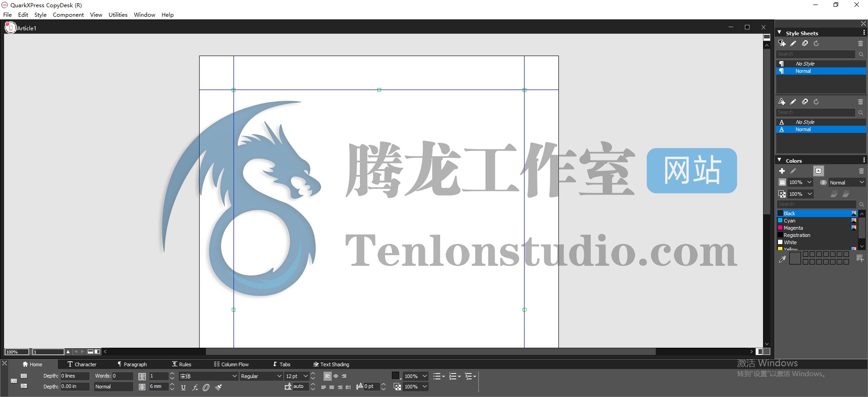Viewport: 868px width, 397px height.
Task: Open the Utilities menu
Action: tap(118, 14)
